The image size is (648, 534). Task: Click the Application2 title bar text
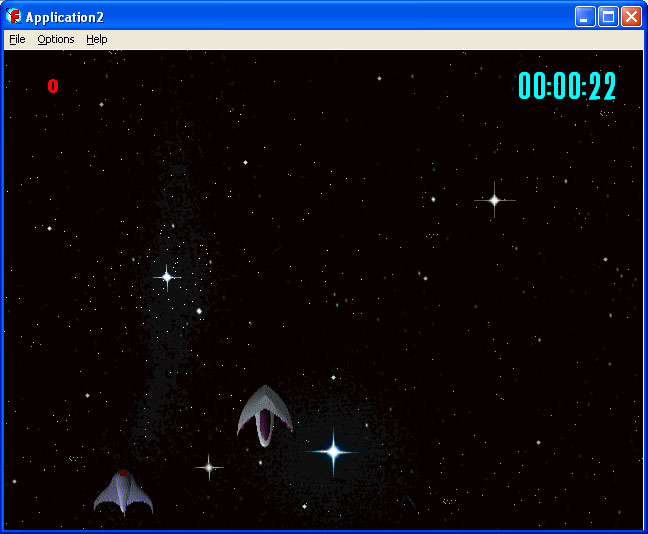[64, 17]
